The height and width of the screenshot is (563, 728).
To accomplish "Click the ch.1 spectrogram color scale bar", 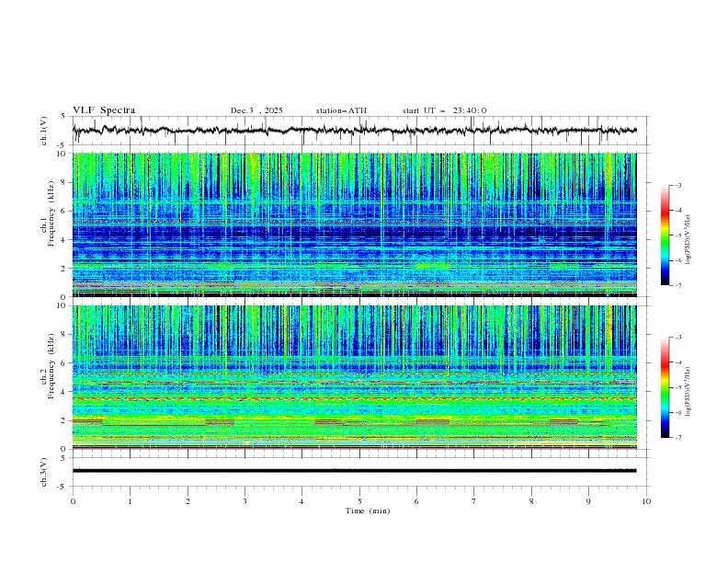I will (x=665, y=236).
